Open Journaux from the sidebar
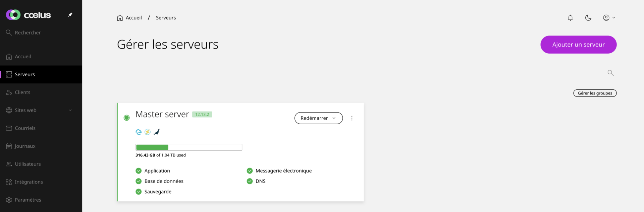The width and height of the screenshot is (644, 212). click(x=25, y=146)
